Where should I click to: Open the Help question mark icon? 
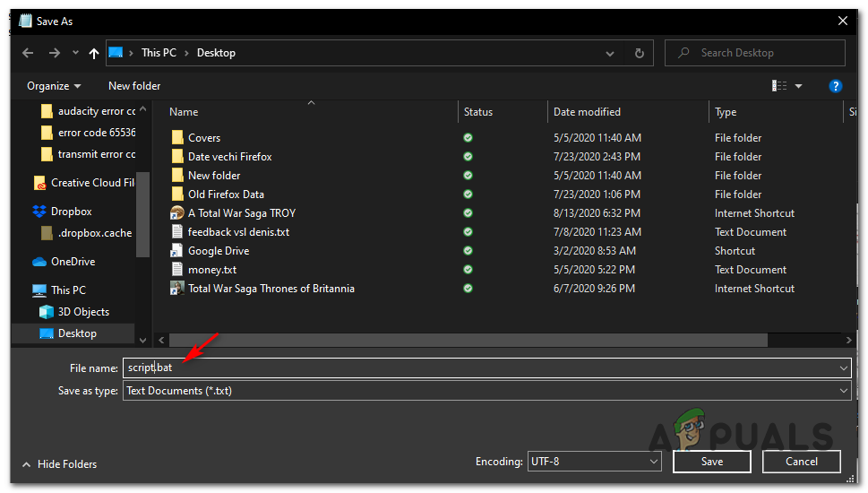point(836,86)
